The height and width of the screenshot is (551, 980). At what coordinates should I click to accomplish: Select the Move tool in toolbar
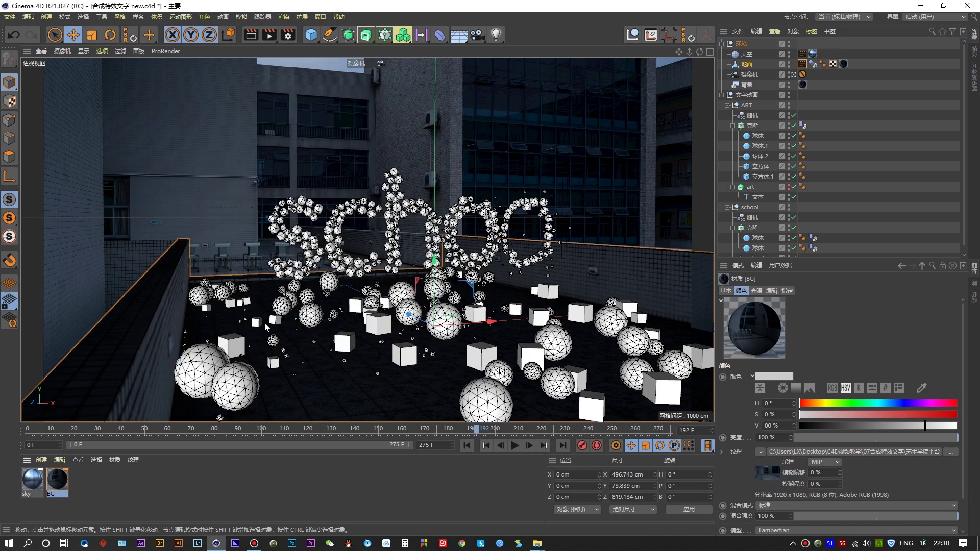click(73, 35)
